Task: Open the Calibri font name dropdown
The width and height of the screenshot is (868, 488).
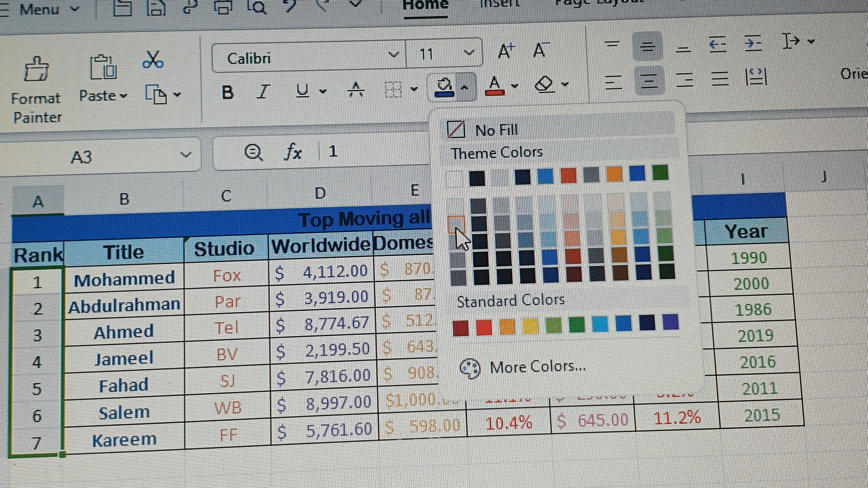Action: (393, 55)
